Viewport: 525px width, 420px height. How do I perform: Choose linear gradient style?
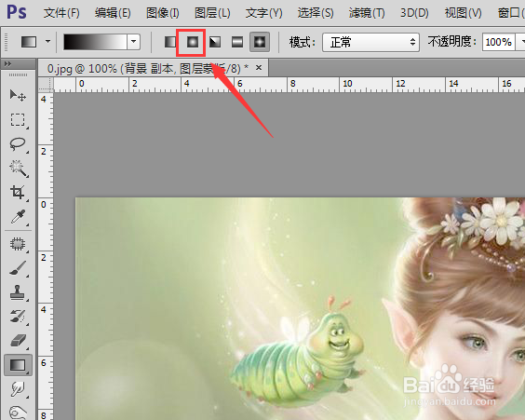click(170, 42)
